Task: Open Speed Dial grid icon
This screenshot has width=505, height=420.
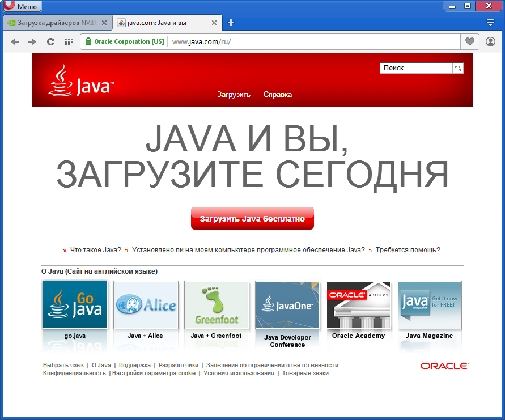Action: (x=69, y=41)
